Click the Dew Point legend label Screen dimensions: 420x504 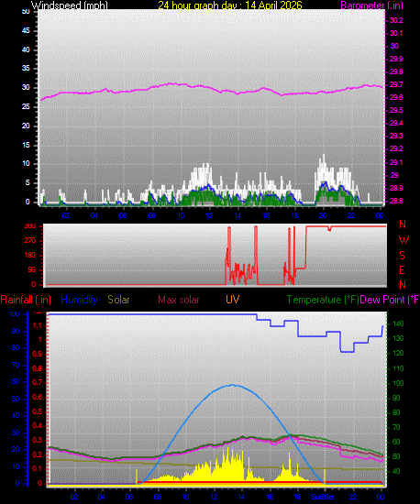click(x=390, y=300)
